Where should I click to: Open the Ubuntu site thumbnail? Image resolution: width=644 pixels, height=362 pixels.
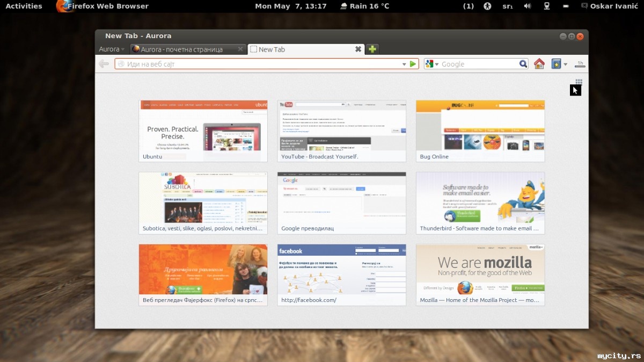point(203,131)
